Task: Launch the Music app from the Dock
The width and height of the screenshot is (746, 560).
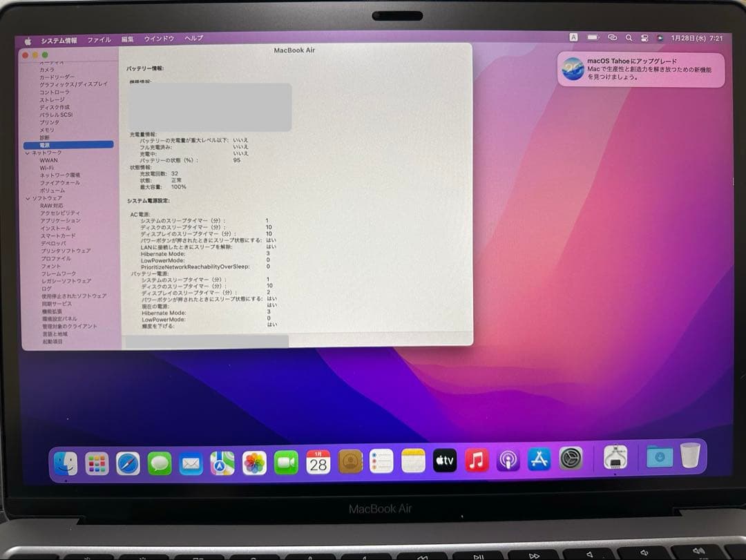Action: [477, 460]
